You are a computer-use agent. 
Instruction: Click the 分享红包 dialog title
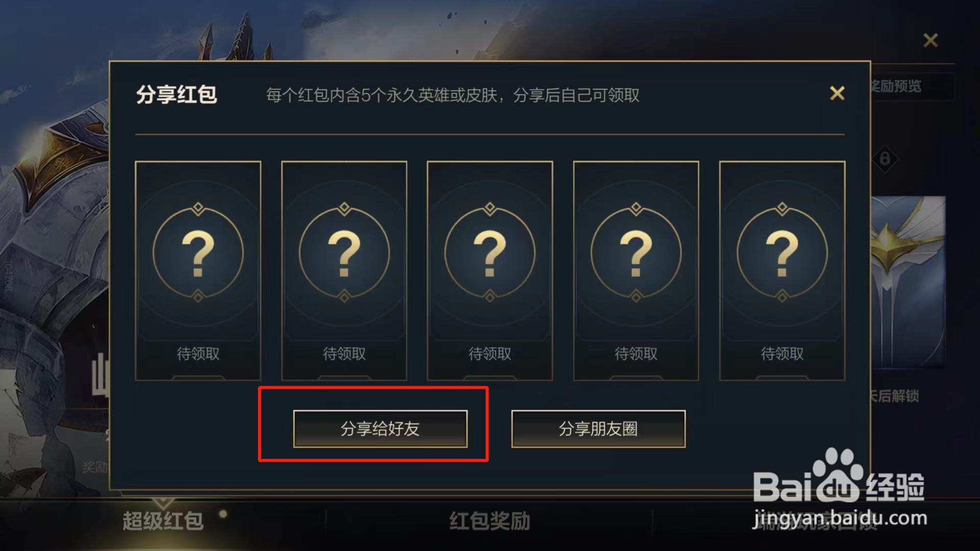pos(177,95)
